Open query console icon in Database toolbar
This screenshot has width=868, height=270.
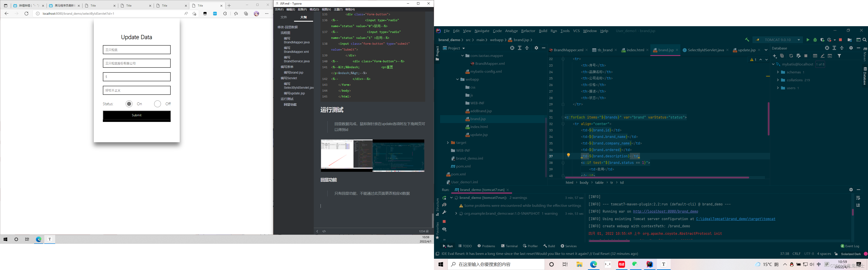point(830,56)
